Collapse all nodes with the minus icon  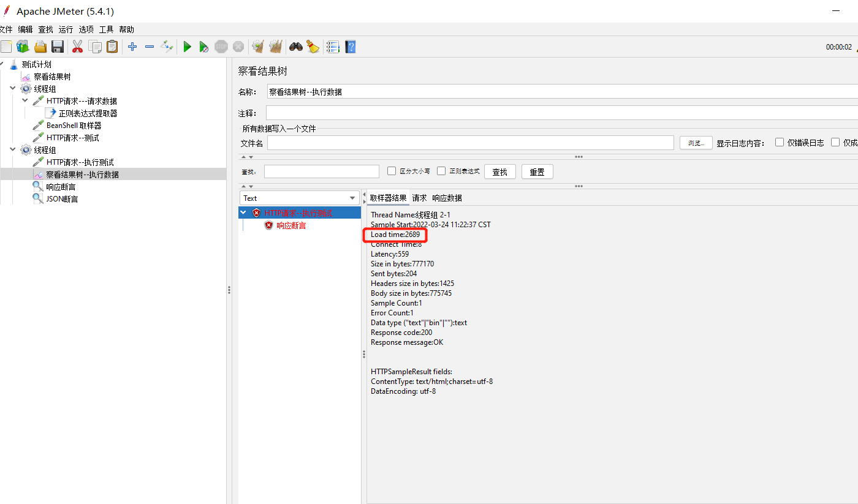pyautogui.click(x=150, y=47)
